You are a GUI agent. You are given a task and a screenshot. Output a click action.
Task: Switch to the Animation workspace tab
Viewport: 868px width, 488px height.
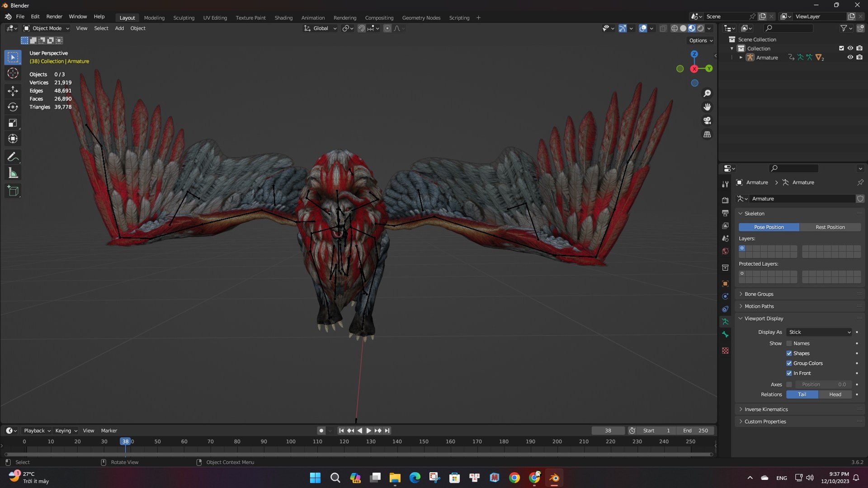pyautogui.click(x=313, y=18)
